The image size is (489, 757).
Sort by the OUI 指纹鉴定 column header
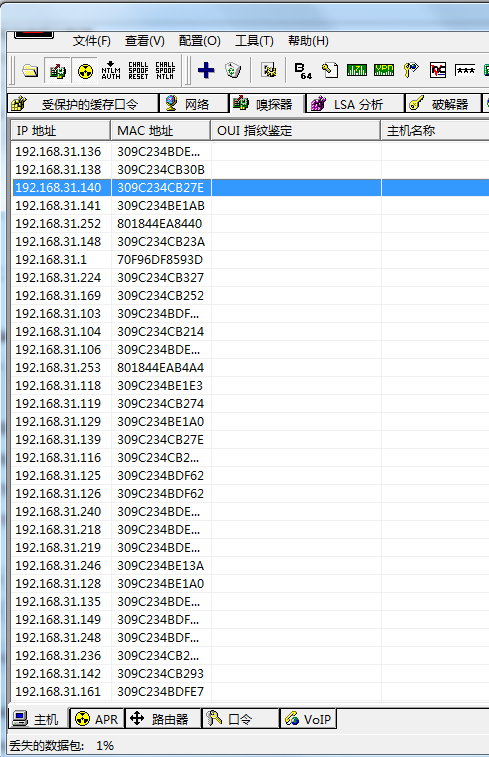coord(295,131)
